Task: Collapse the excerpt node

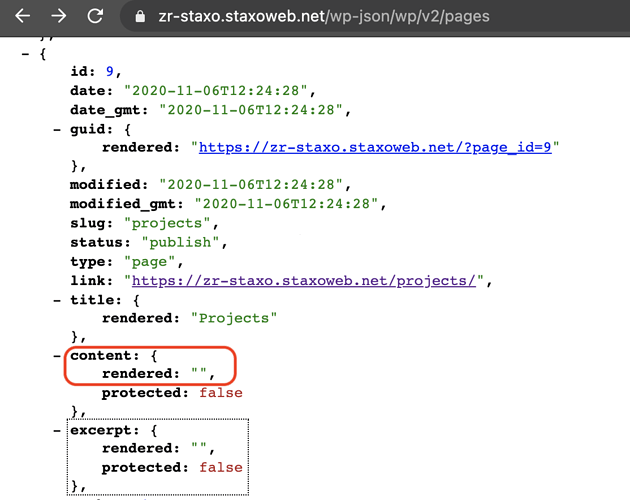Action: pos(58,429)
